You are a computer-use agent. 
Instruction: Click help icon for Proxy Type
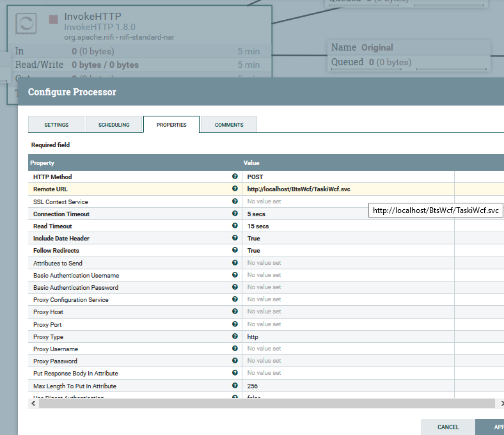[235, 336]
